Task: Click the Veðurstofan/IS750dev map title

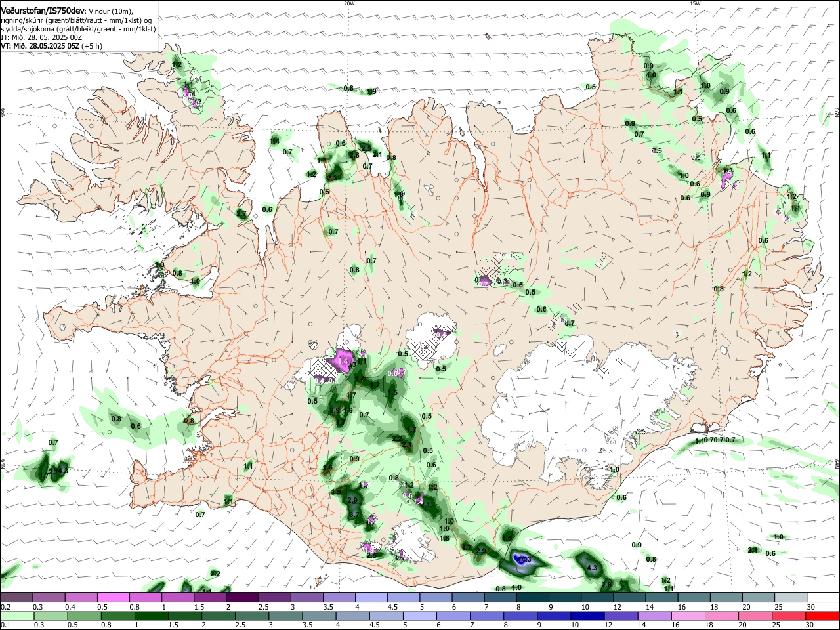Action: (x=43, y=11)
